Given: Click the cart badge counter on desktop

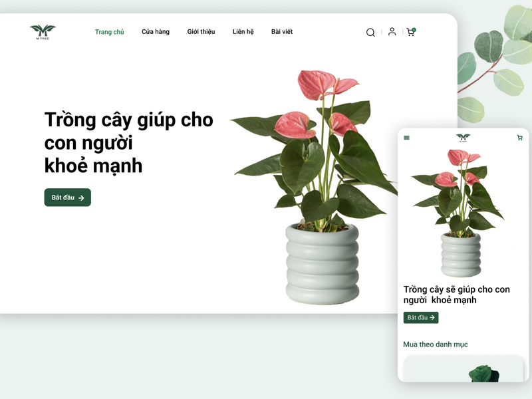Looking at the screenshot, I should click(414, 29).
